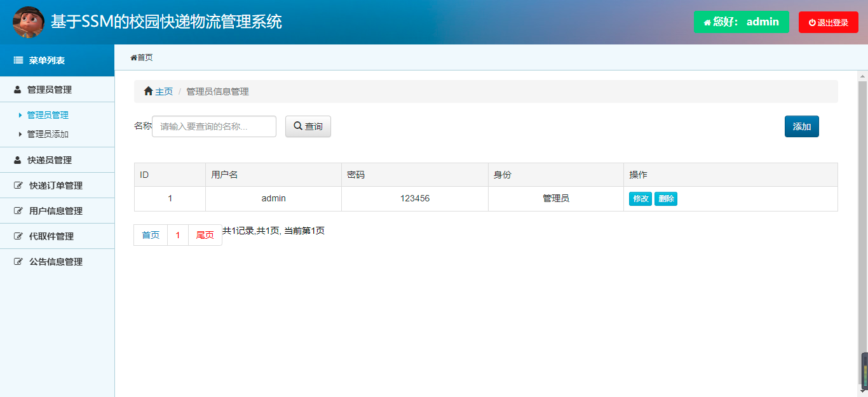Click the edit icon beside 快递订单管理

click(x=18, y=185)
